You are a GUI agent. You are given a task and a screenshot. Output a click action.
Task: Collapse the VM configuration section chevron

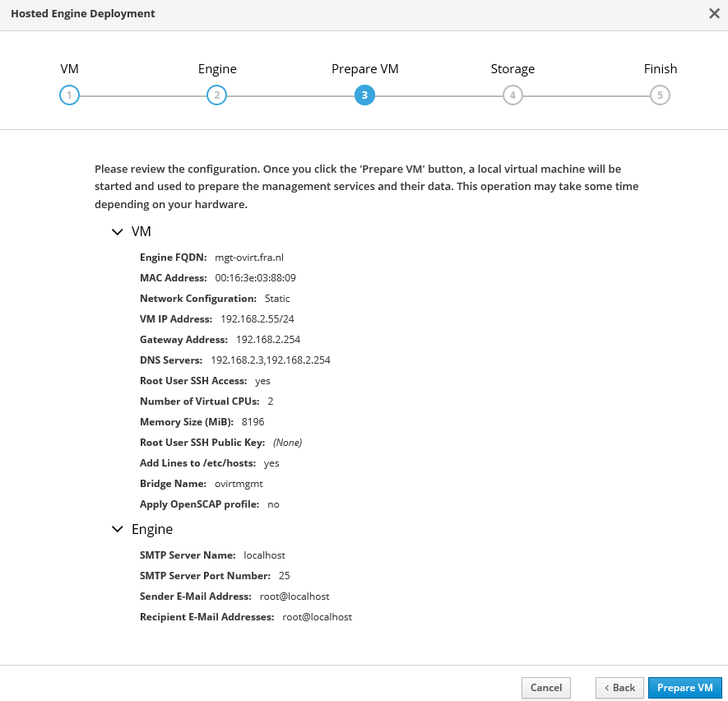[117, 232]
